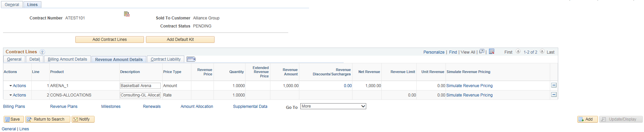The width and height of the screenshot is (644, 132).
Task: Click the Save button
Action: pyautogui.click(x=13, y=119)
